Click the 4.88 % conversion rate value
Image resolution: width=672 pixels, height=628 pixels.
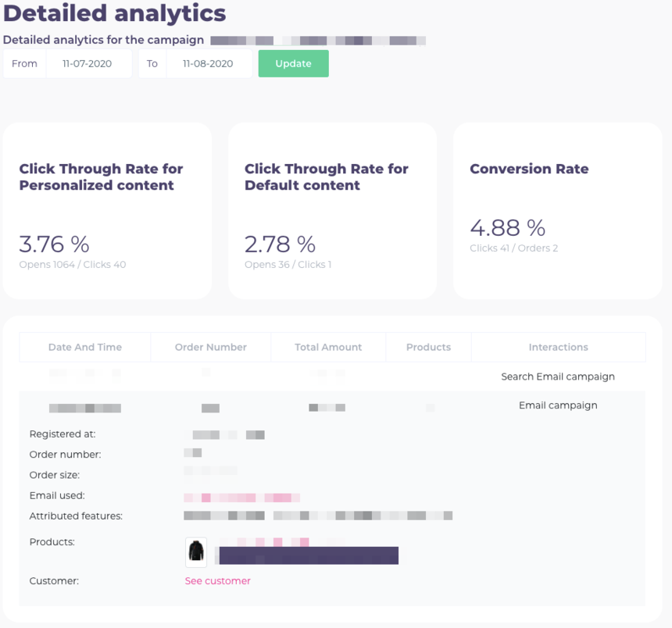pyautogui.click(x=507, y=228)
